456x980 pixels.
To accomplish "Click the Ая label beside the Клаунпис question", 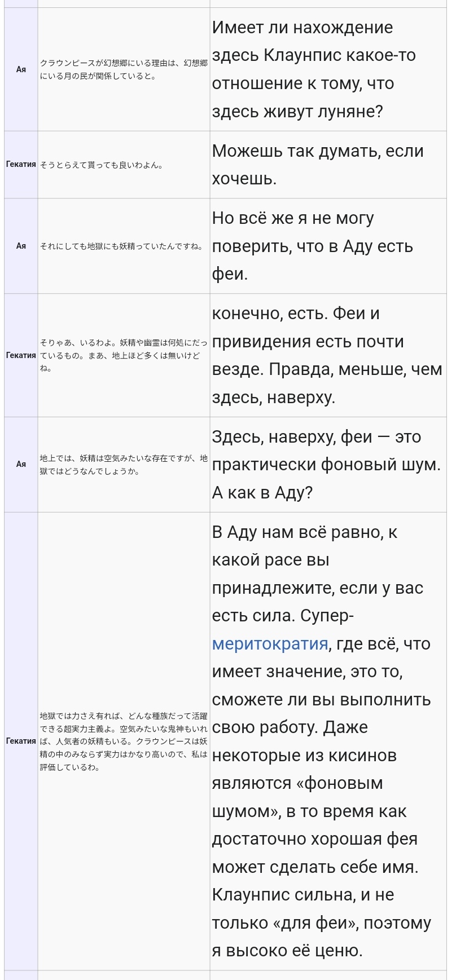I will (x=21, y=69).
